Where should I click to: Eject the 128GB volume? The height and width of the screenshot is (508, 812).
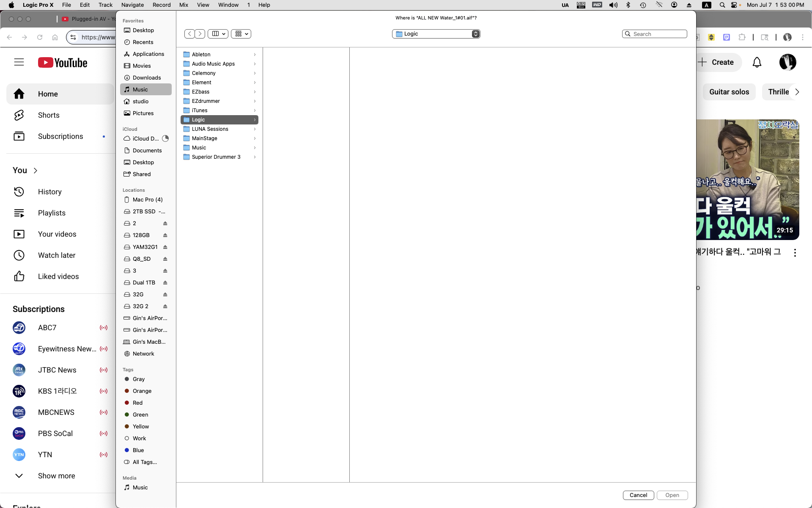tap(165, 235)
